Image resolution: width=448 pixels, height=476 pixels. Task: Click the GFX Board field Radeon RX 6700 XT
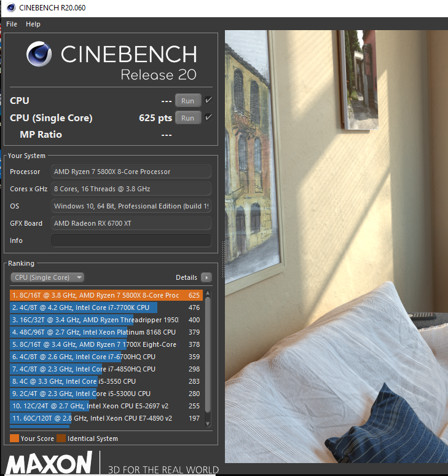(131, 223)
